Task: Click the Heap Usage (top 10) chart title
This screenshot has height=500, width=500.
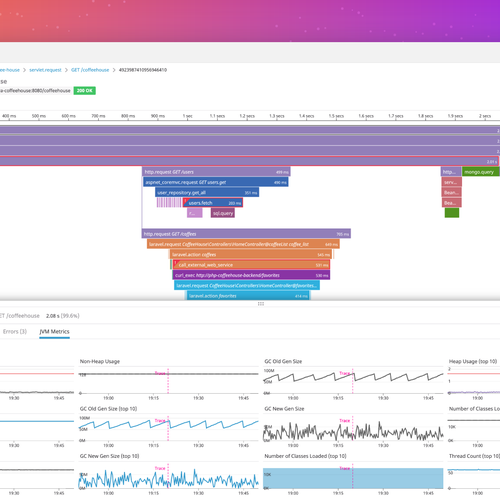Action: click(x=473, y=361)
